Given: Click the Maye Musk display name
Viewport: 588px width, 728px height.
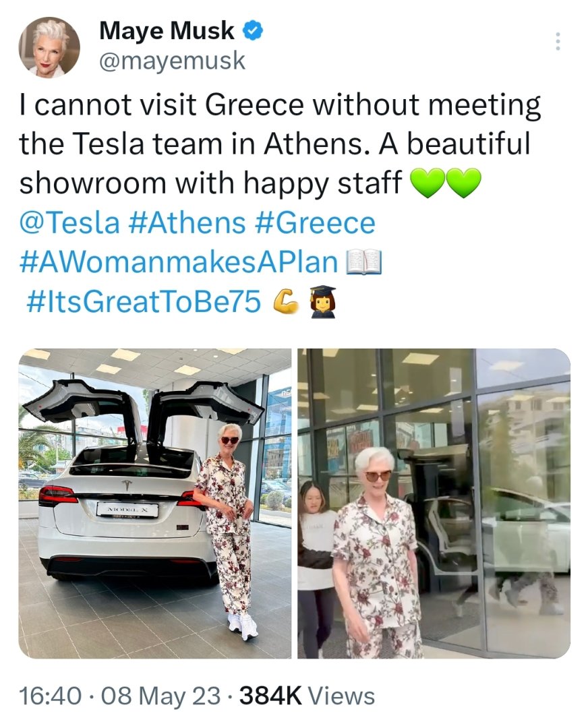Looking at the screenshot, I should coord(166,30).
